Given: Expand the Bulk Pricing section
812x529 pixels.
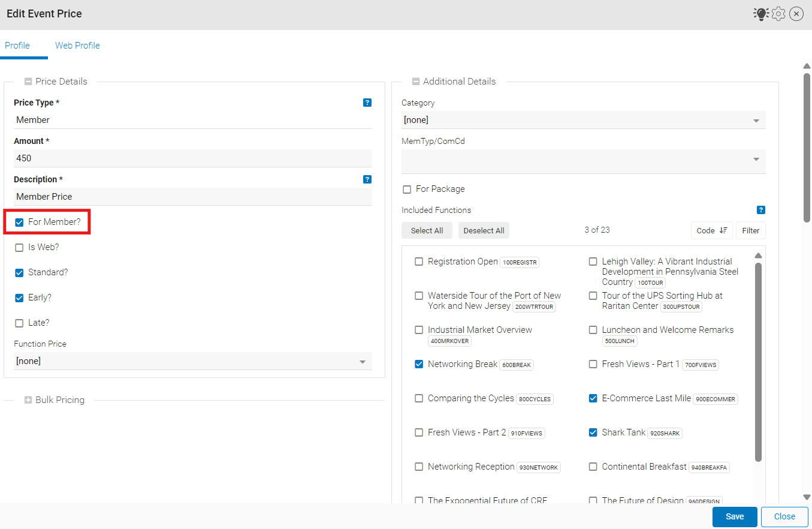Looking at the screenshot, I should [x=28, y=400].
